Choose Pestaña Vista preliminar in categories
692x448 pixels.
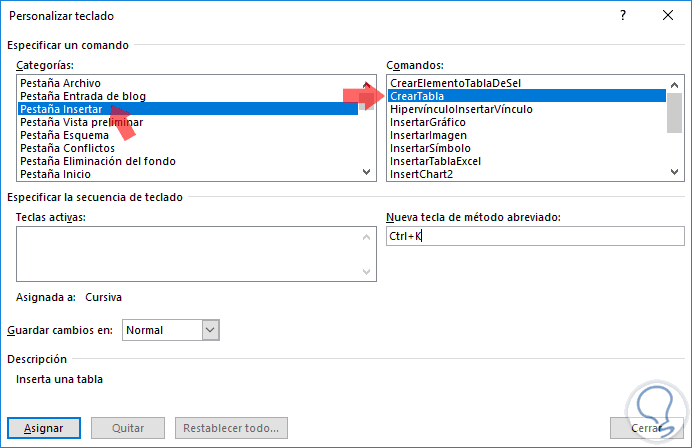coord(82,122)
